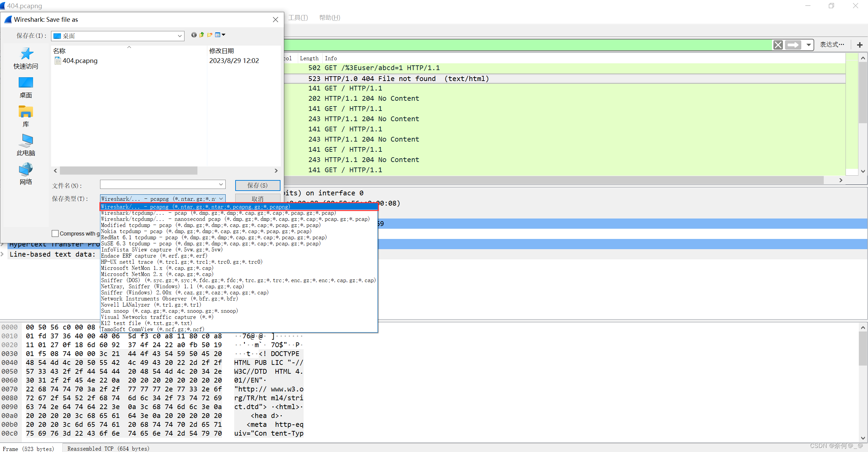The width and height of the screenshot is (868, 452).
Task: Open Libraries (库) in sidebar
Action: coord(26,116)
